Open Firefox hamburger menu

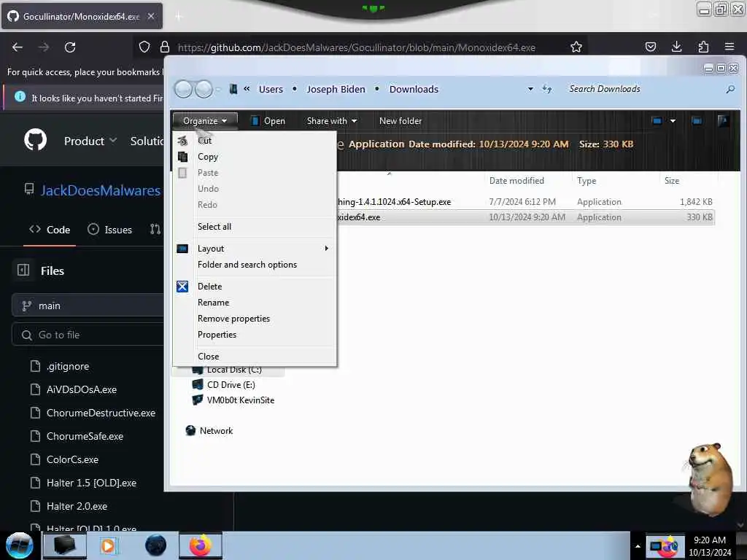729,47
